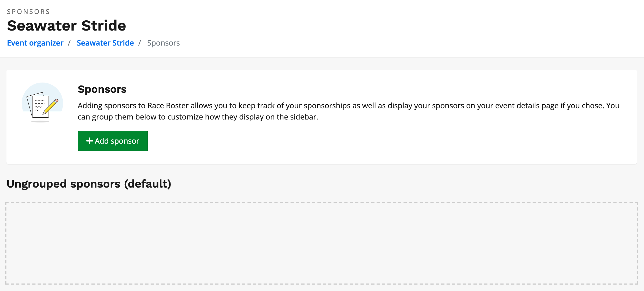Go to Seawater Stride breadcrumb link
The width and height of the screenshot is (644, 291).
pyautogui.click(x=105, y=43)
